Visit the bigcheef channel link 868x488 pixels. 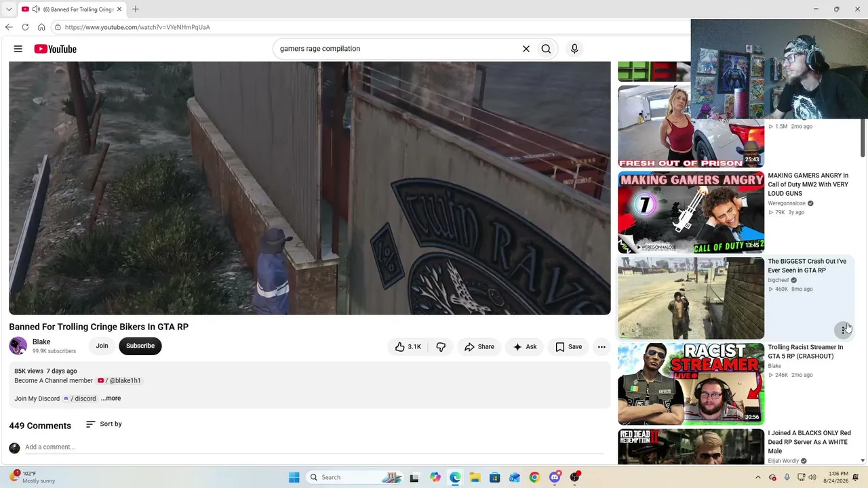click(x=778, y=280)
